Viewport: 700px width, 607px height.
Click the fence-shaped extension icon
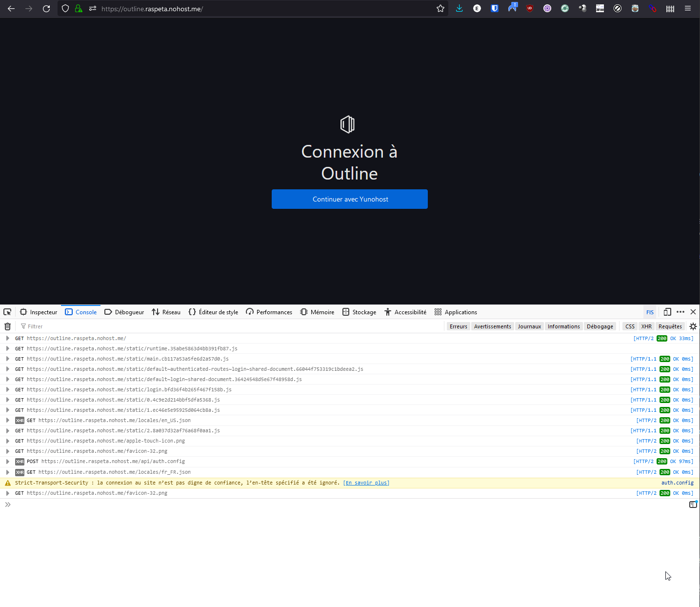click(x=670, y=8)
